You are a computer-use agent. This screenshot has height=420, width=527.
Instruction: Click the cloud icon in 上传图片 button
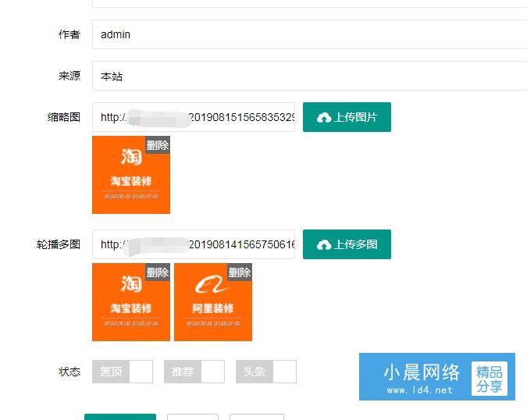tap(324, 118)
